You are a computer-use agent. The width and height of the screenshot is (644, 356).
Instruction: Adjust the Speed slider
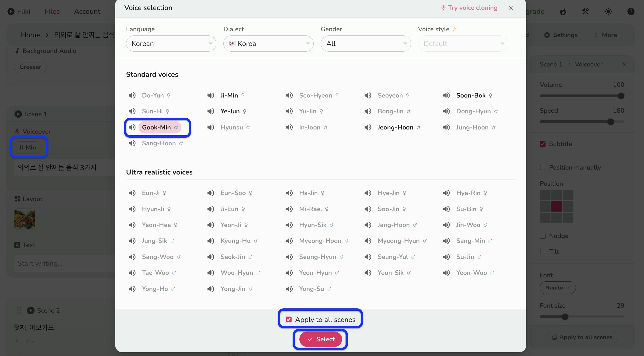tap(582, 122)
